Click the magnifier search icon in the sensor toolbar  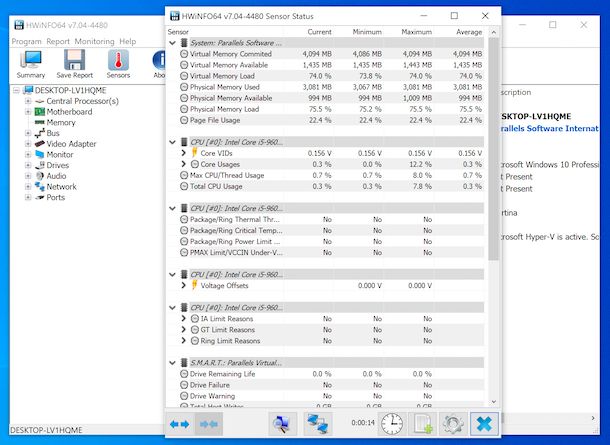pyautogui.click(x=282, y=424)
